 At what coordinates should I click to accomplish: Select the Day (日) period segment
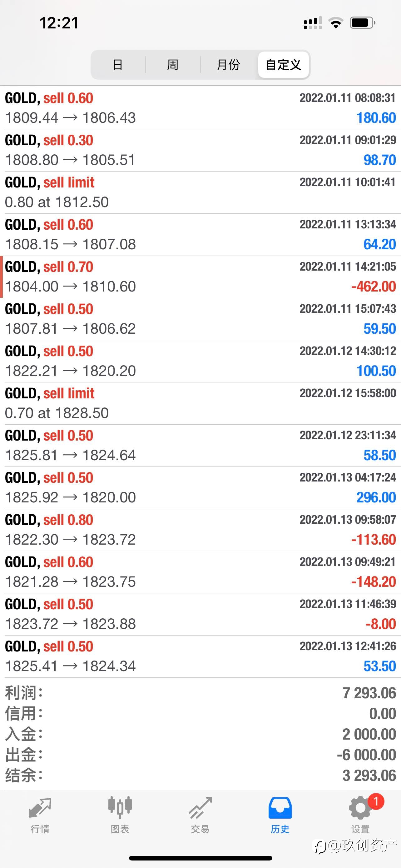[117, 65]
